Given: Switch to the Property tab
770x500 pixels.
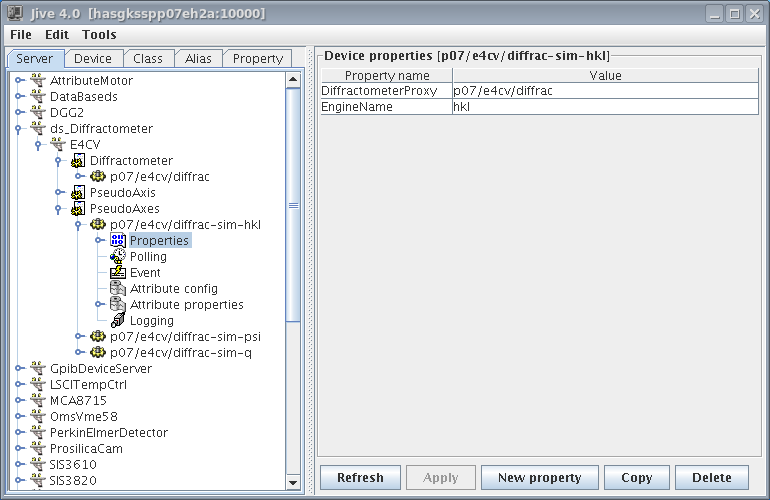Looking at the screenshot, I should pyautogui.click(x=258, y=58).
